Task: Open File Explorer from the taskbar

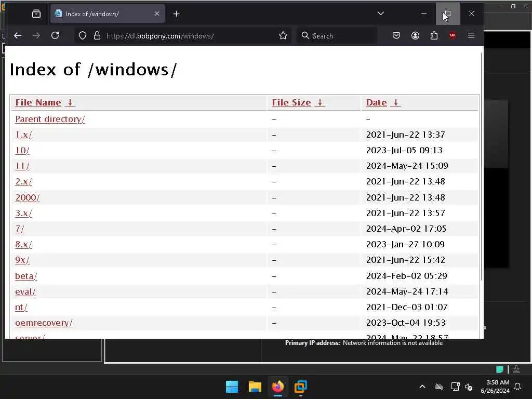Action: (x=255, y=387)
